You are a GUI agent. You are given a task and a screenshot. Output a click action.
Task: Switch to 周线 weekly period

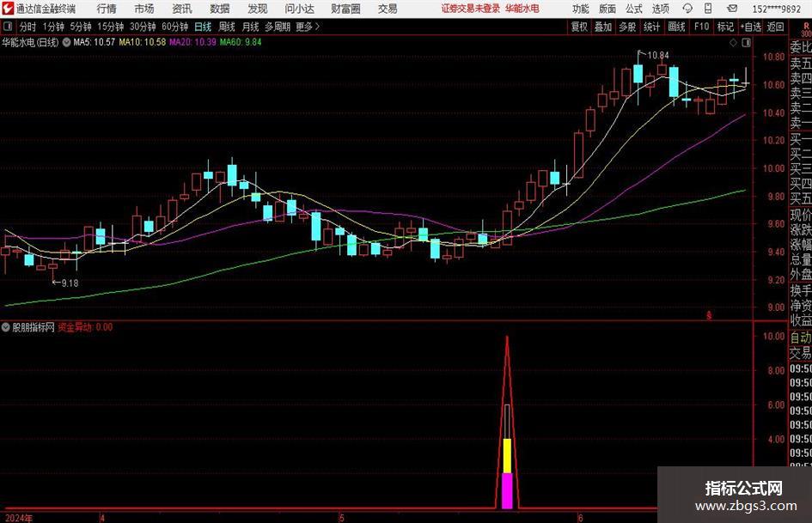[x=226, y=27]
